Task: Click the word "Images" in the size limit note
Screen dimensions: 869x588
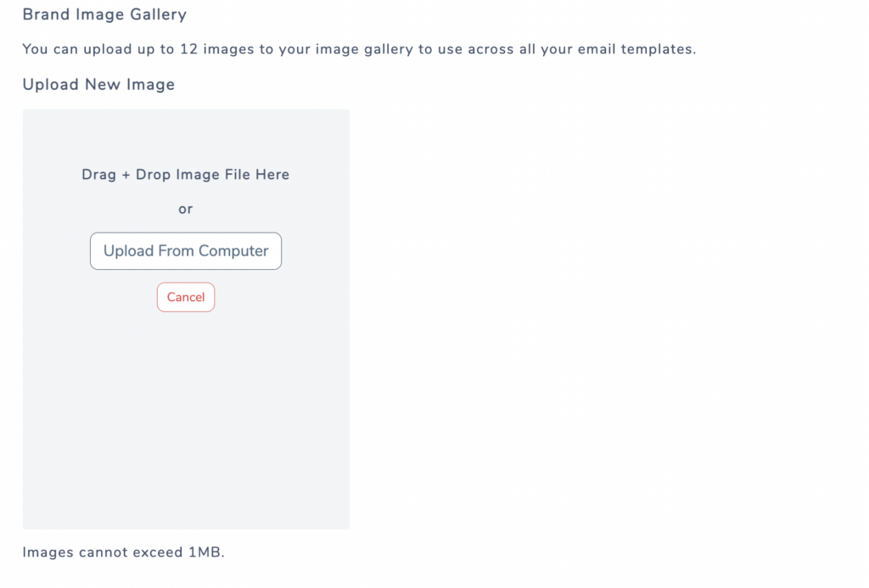Action: (x=48, y=552)
